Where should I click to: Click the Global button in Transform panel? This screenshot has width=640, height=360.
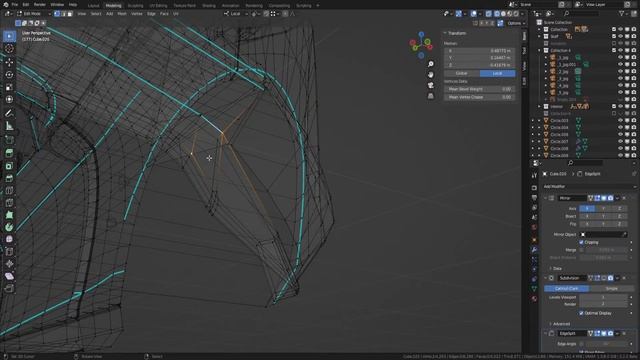(462, 73)
